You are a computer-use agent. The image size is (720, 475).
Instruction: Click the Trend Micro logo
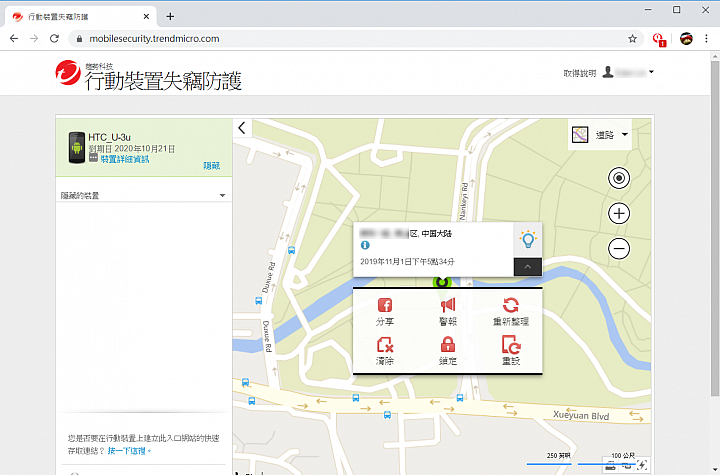coord(68,73)
